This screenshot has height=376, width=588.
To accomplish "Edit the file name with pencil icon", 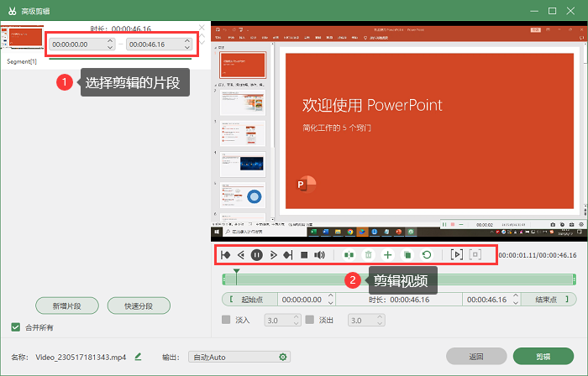I will (x=138, y=357).
